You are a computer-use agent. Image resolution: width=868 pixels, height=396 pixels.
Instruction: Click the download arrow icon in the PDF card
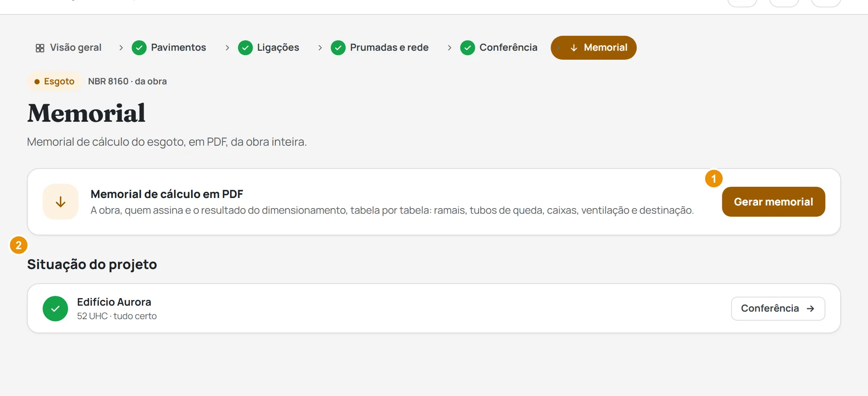click(x=60, y=202)
